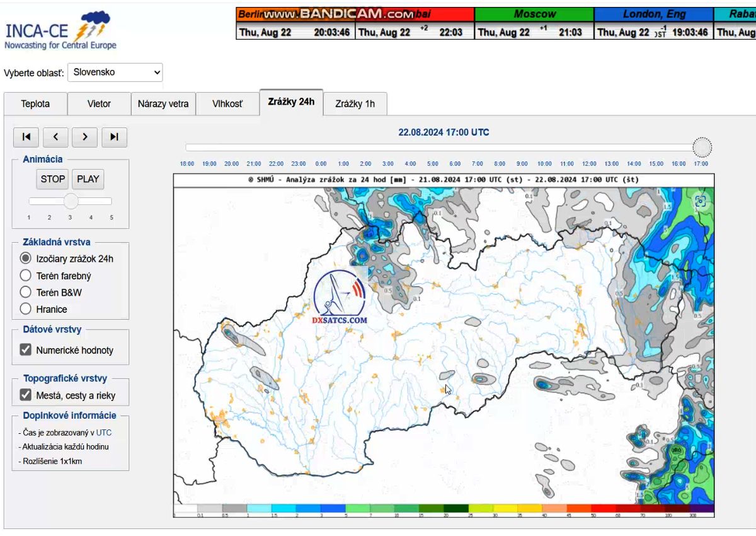Switch to the Teplota tab
The height and width of the screenshot is (536, 756).
pos(35,104)
